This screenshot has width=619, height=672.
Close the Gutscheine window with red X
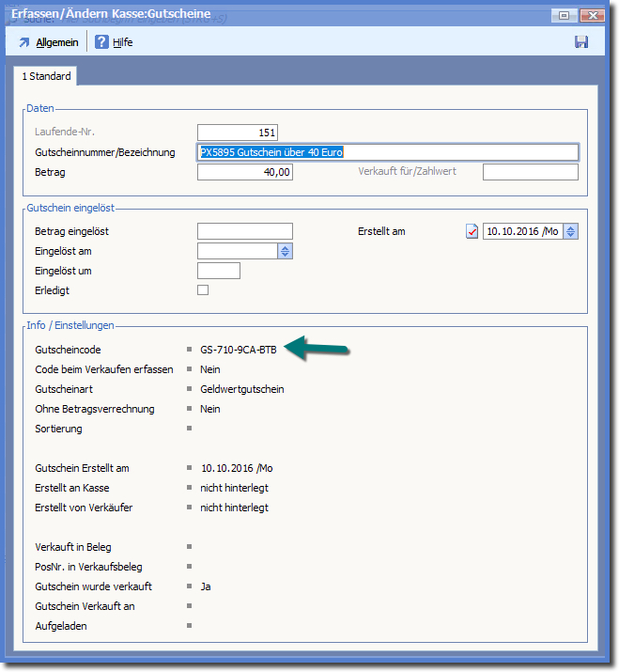(593, 15)
